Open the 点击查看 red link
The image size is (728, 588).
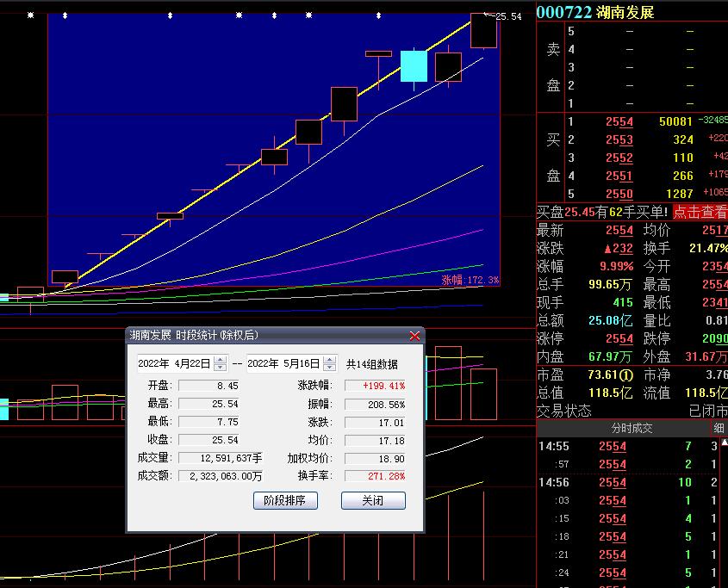[x=700, y=212]
